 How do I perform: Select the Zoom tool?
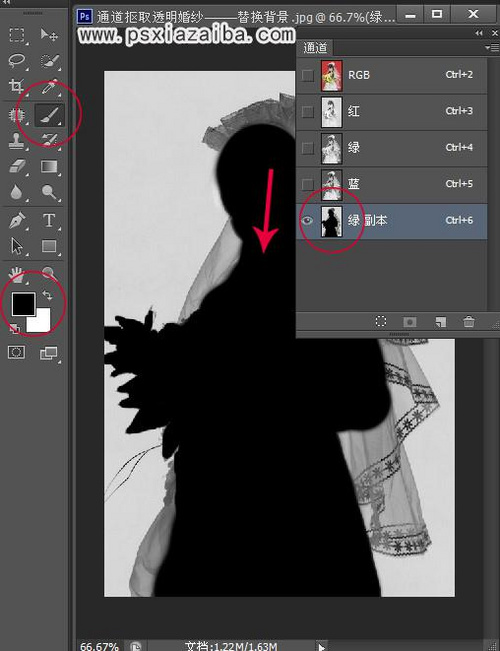pos(49,273)
